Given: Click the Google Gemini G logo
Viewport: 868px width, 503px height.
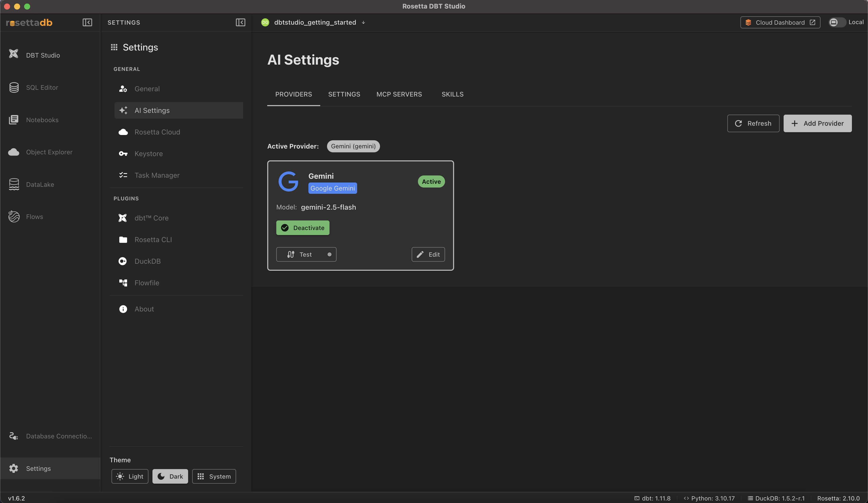Looking at the screenshot, I should point(288,181).
